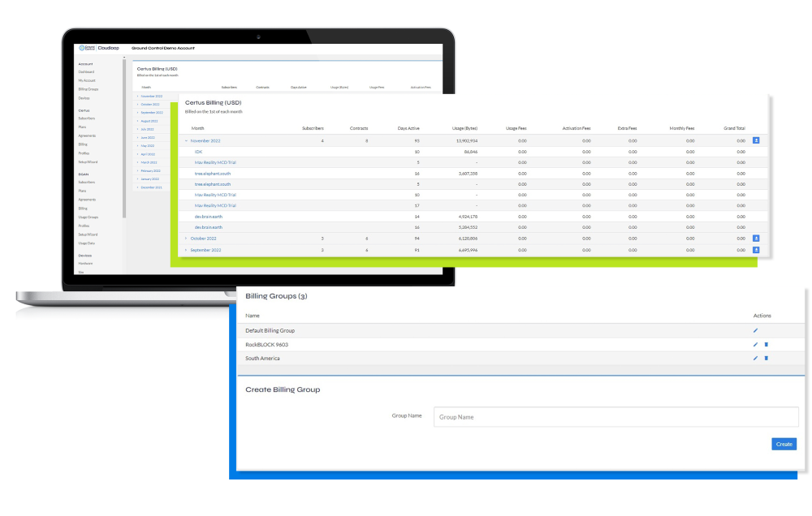The height and width of the screenshot is (516, 812).
Task: Open the IDK subscriber link
Action: pyautogui.click(x=198, y=152)
